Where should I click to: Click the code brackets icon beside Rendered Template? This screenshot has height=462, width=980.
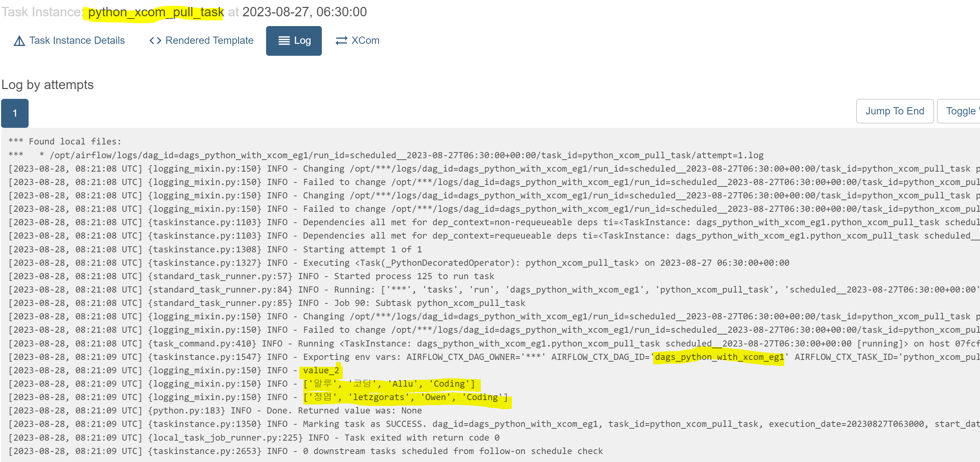click(x=155, y=41)
